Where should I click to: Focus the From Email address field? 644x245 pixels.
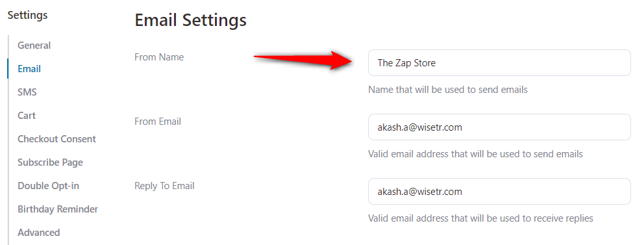[x=499, y=127]
